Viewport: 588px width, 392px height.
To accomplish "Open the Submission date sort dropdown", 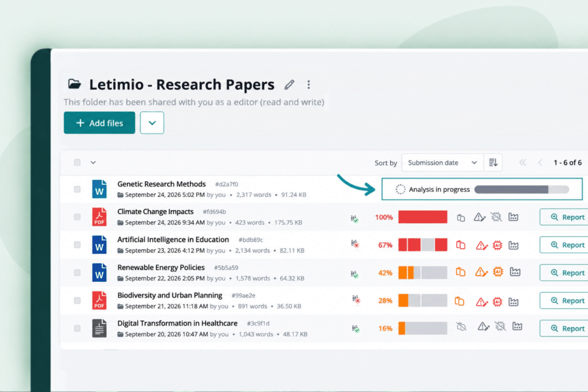I will pos(443,162).
